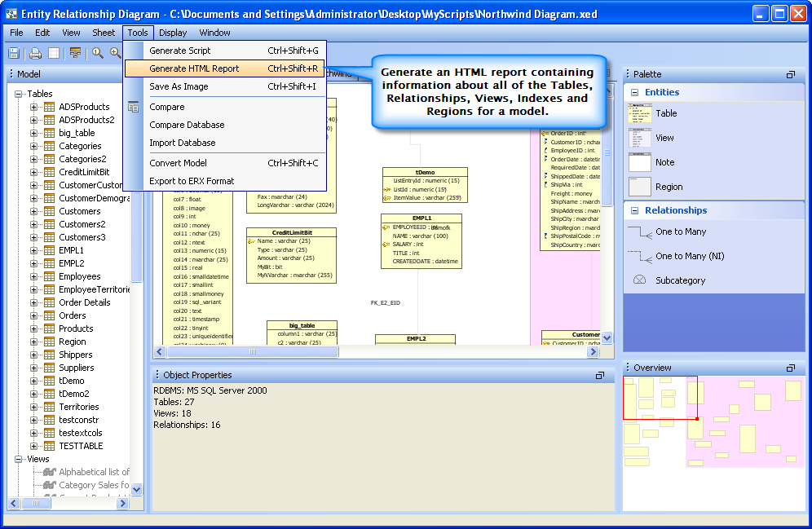The width and height of the screenshot is (812, 529).
Task: Click the zoom to 100% magnifier icon
Action: 97,53
